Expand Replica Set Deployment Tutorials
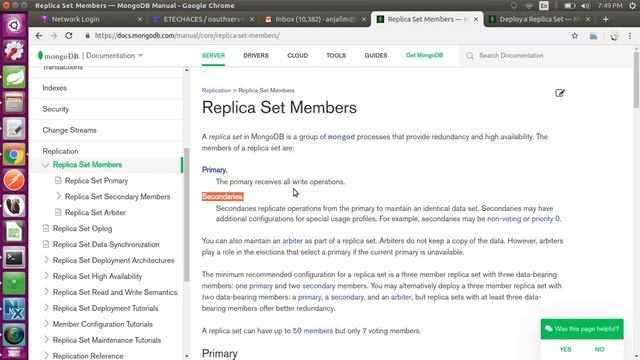The image size is (640, 360). pyautogui.click(x=46, y=308)
